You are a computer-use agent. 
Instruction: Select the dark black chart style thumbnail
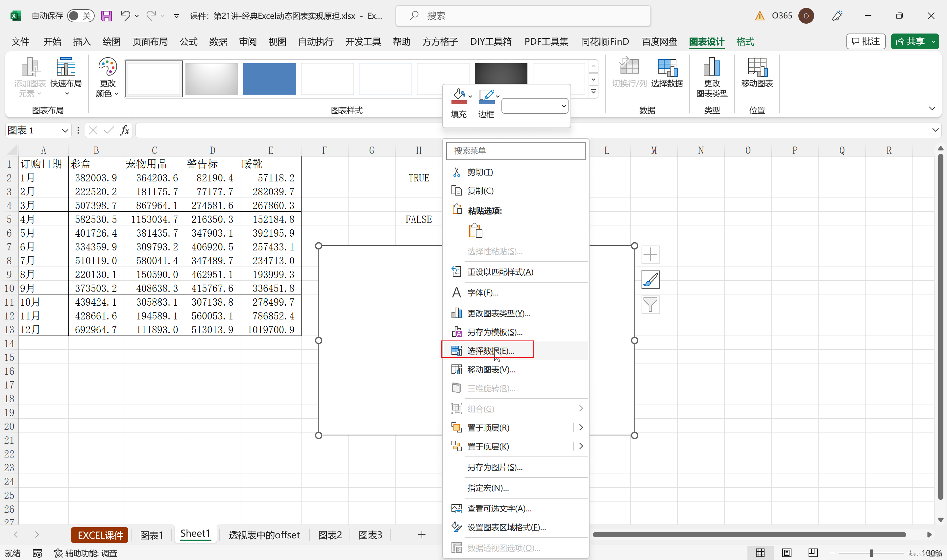click(500, 73)
